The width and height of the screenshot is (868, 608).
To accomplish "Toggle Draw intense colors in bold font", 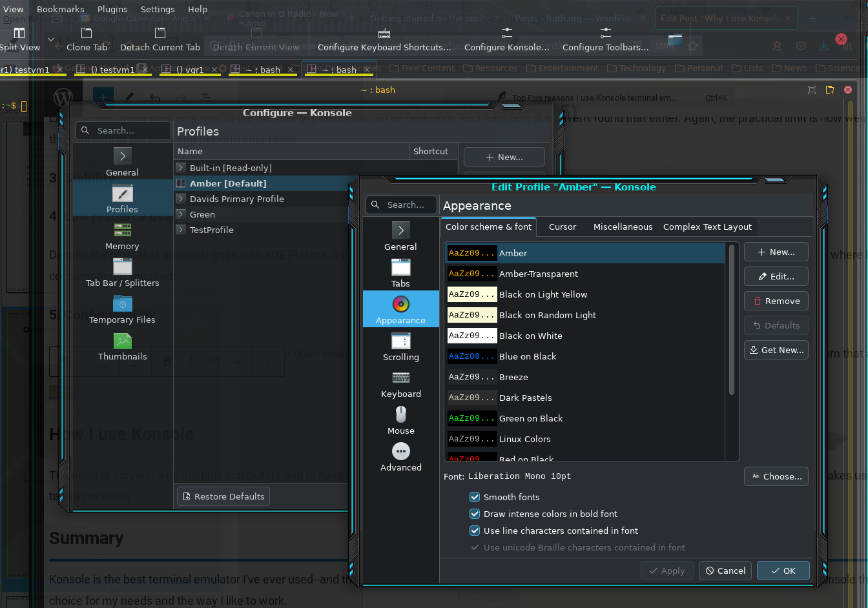I will (x=475, y=514).
